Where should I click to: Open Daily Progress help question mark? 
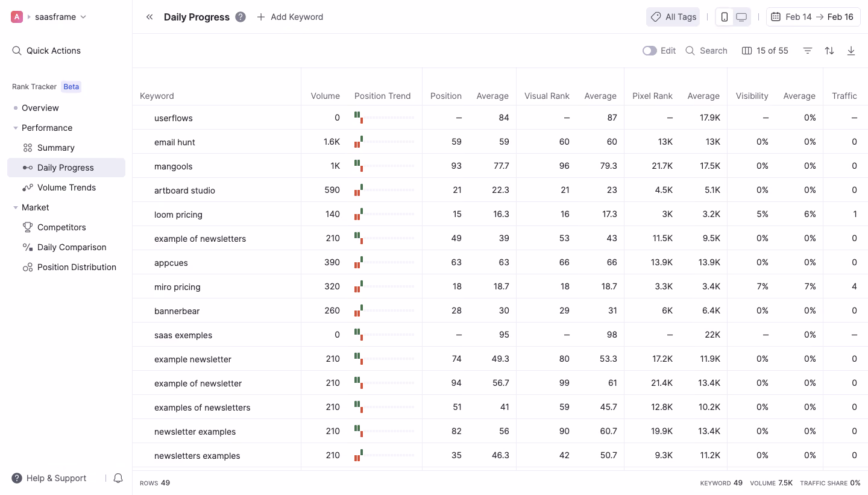coord(241,17)
